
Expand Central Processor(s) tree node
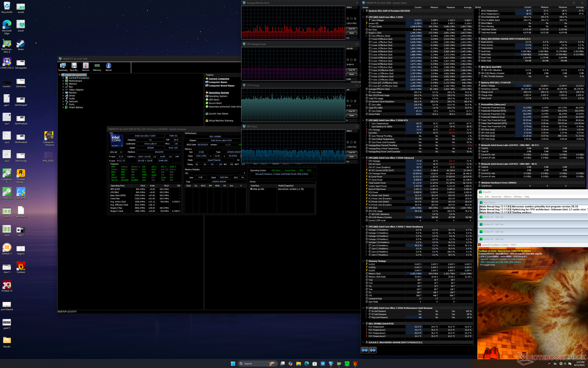(x=63, y=78)
